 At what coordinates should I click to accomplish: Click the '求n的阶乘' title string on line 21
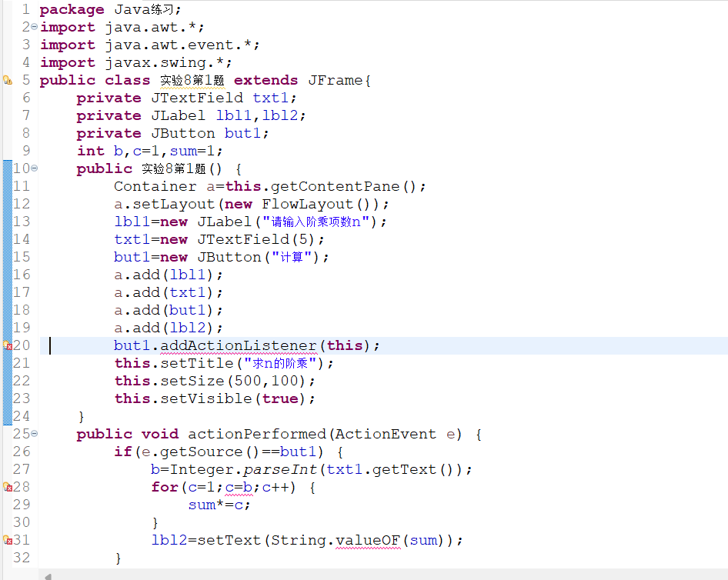click(x=280, y=363)
